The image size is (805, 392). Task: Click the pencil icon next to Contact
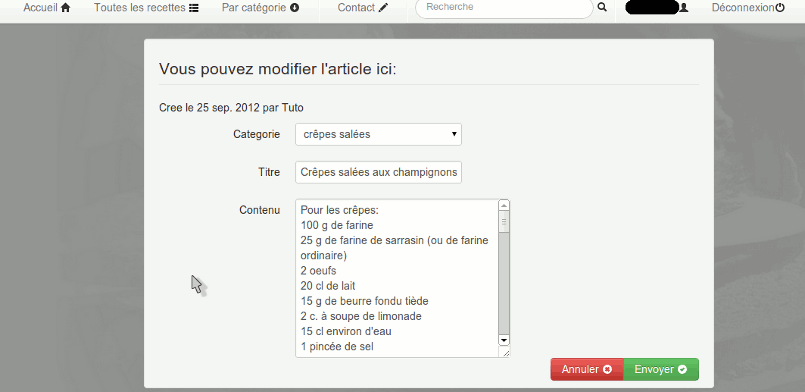[x=384, y=8]
